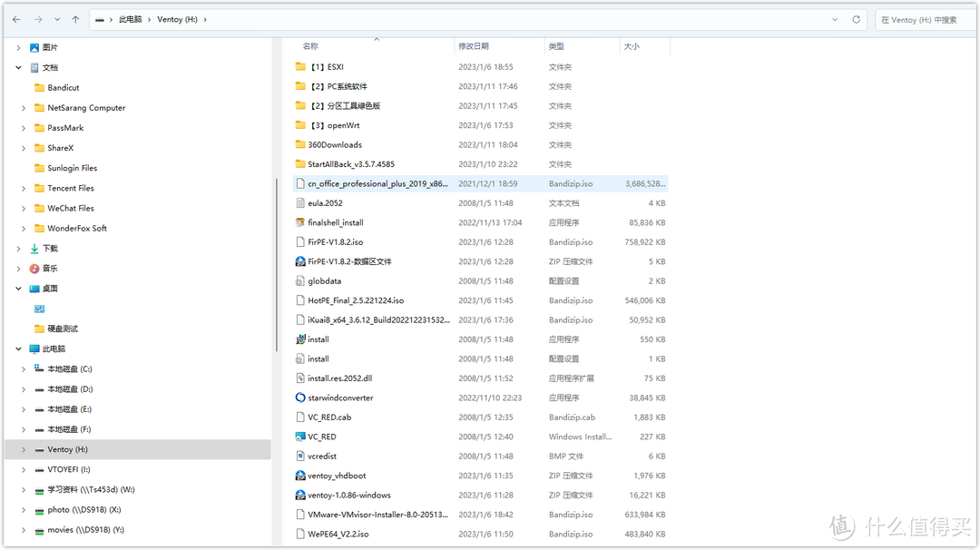Collapse the 文档 section in the sidebar
The width and height of the screenshot is (980, 550).
point(19,66)
